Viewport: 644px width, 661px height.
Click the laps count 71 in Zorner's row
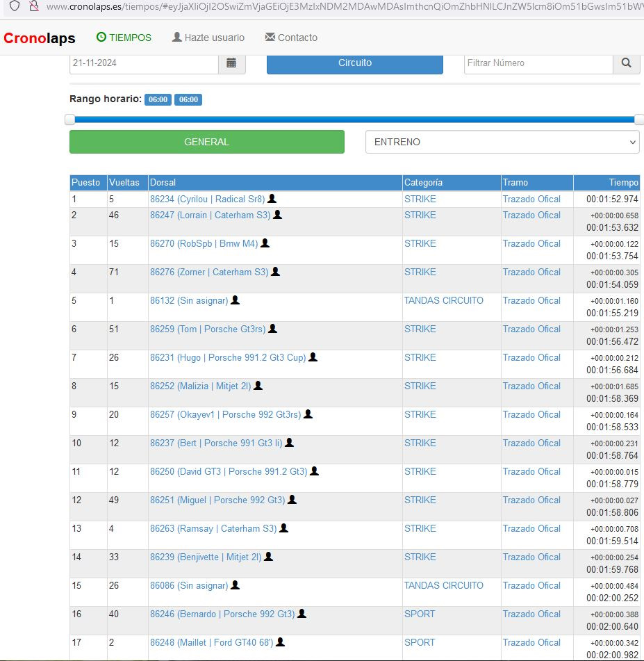(114, 272)
